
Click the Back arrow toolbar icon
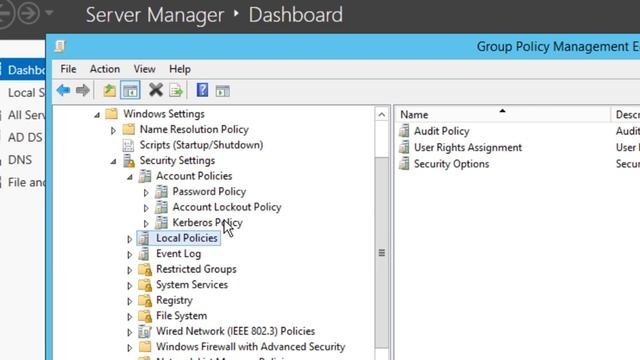(63, 90)
